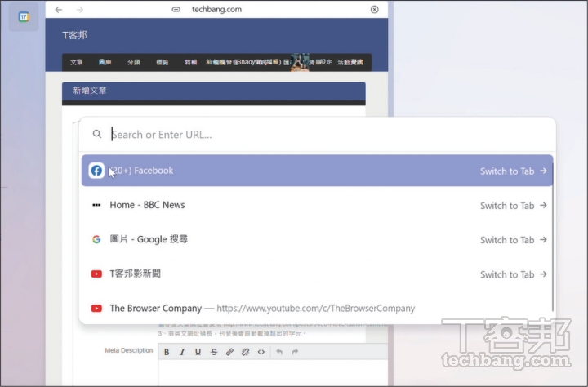The width and height of the screenshot is (588, 387).
Task: Toggle italic in Meta Description editor
Action: [x=182, y=352]
